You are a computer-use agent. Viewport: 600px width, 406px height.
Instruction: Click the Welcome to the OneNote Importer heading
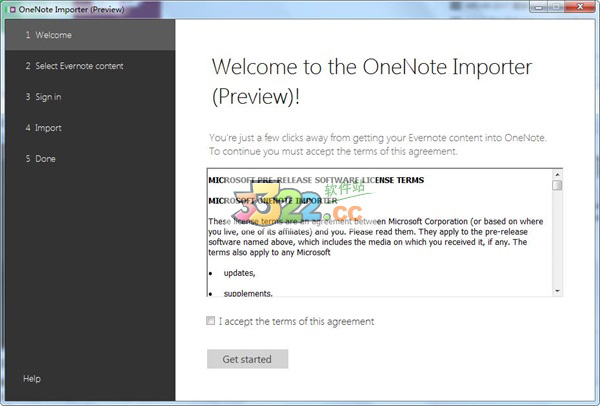[372, 82]
